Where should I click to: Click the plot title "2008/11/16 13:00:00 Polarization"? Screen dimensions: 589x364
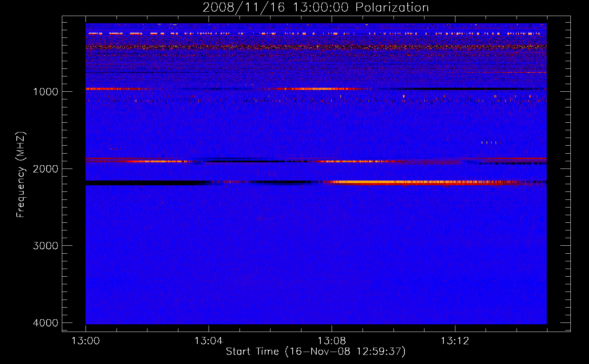point(316,7)
